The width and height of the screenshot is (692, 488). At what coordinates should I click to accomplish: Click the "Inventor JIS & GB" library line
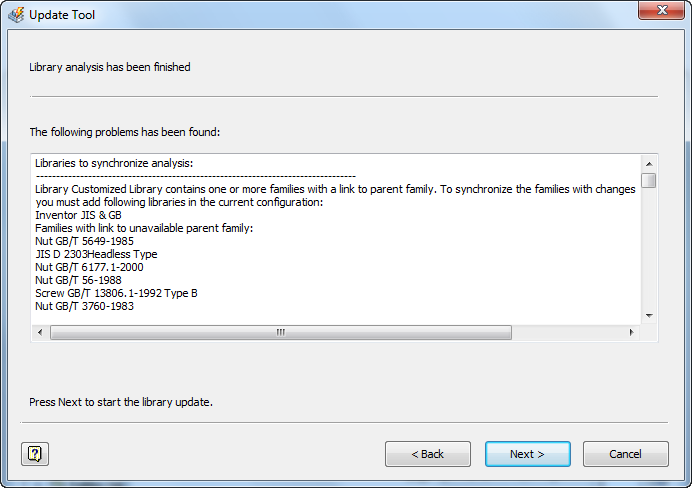coord(78,215)
